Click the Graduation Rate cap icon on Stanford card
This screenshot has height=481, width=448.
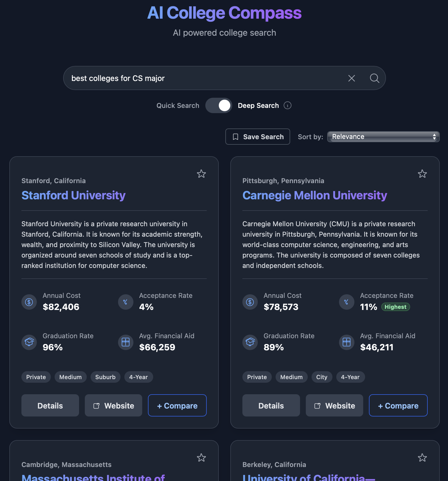pyautogui.click(x=29, y=342)
